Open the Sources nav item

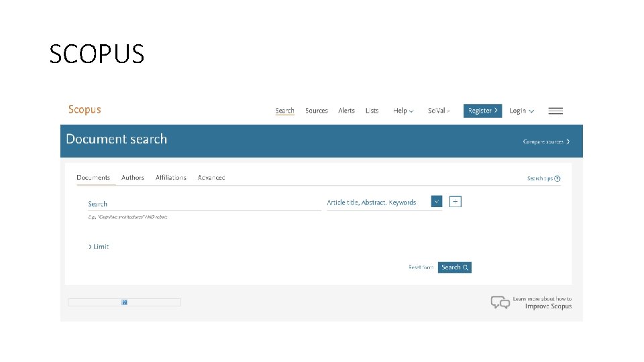(x=316, y=111)
